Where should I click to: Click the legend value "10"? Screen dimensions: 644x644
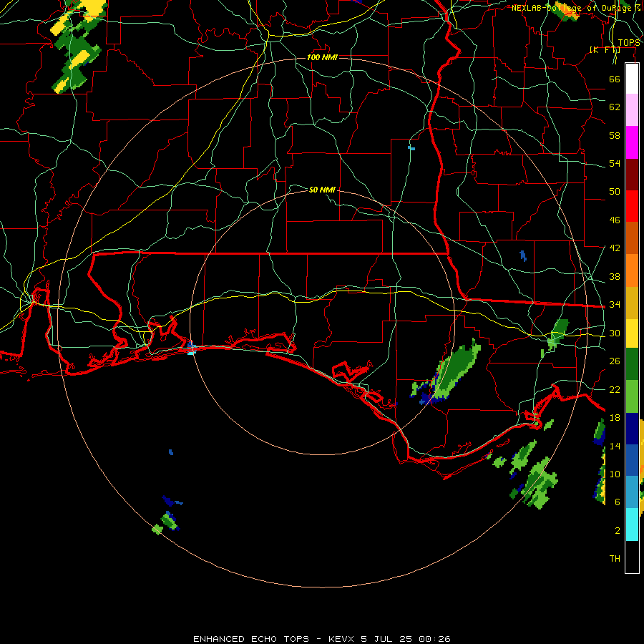tap(615, 474)
